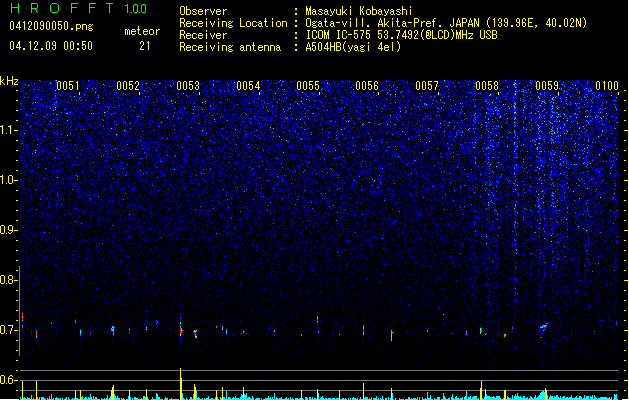Image resolution: width=629 pixels, height=400 pixels.
Task: Click the date stamp 04.12.09 00:50
Action: coord(51,46)
